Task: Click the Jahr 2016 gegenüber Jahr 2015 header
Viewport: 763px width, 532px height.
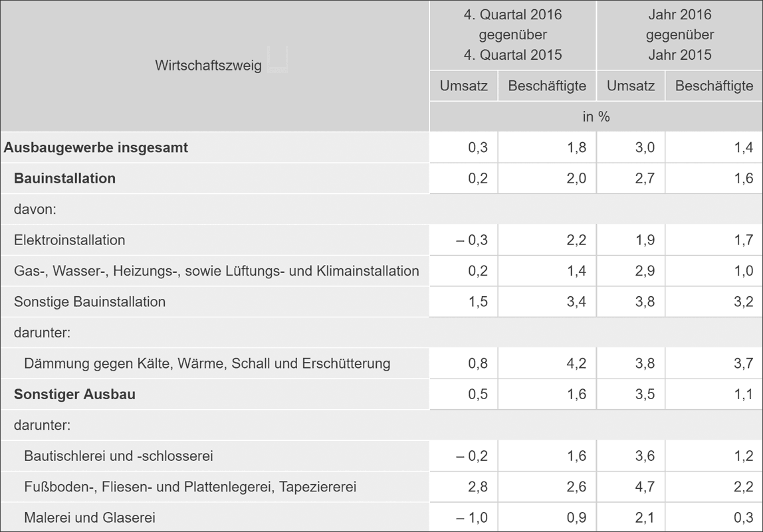Action: [680, 35]
